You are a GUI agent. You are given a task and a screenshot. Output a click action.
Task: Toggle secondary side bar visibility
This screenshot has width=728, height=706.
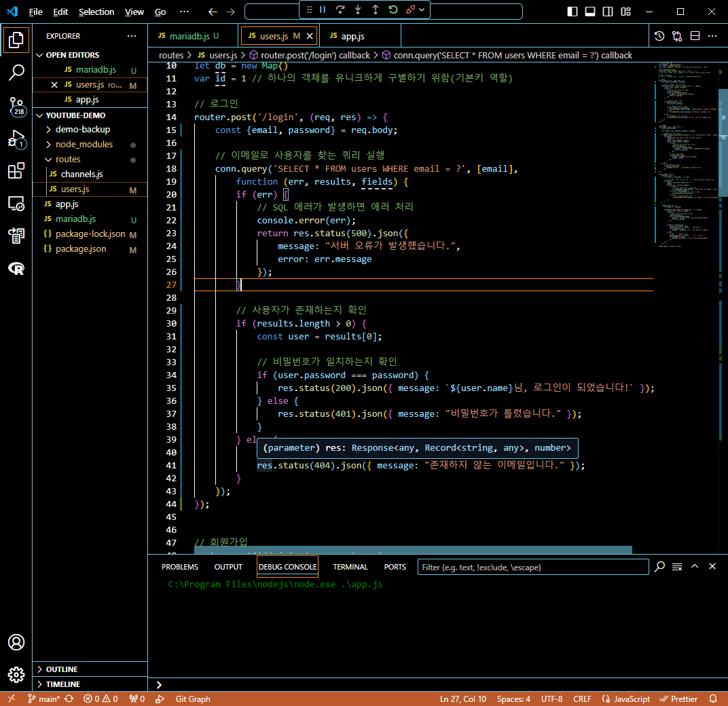pos(608,12)
